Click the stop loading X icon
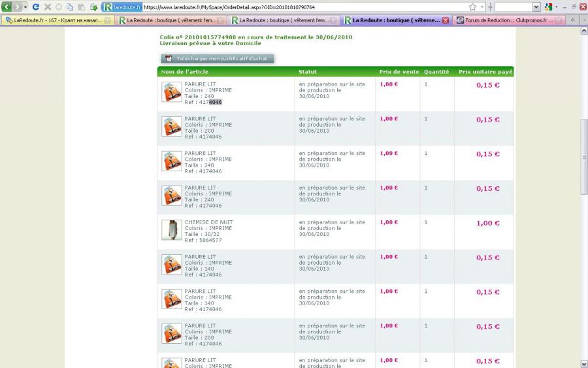Screen dimensions: 588x368 pyautogui.click(x=48, y=7)
